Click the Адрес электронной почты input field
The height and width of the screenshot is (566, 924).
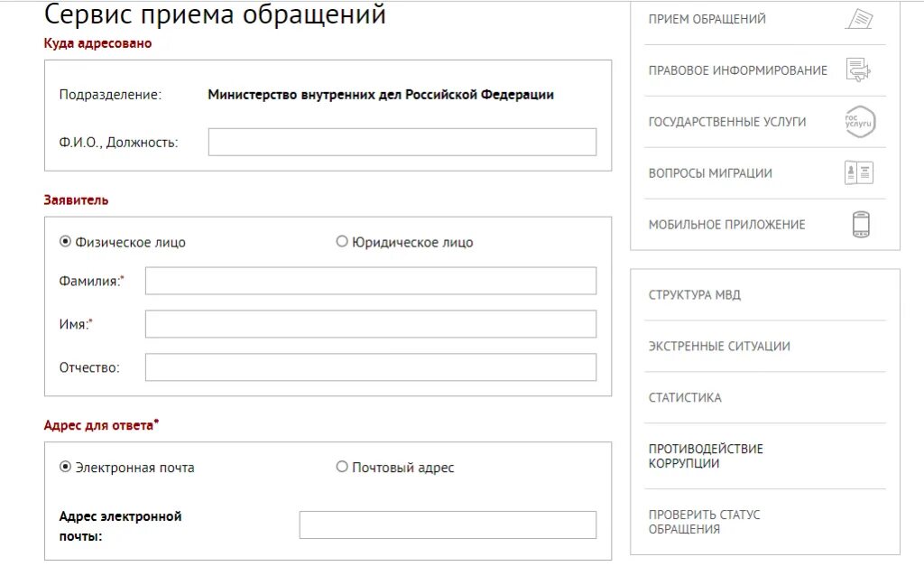pyautogui.click(x=448, y=524)
